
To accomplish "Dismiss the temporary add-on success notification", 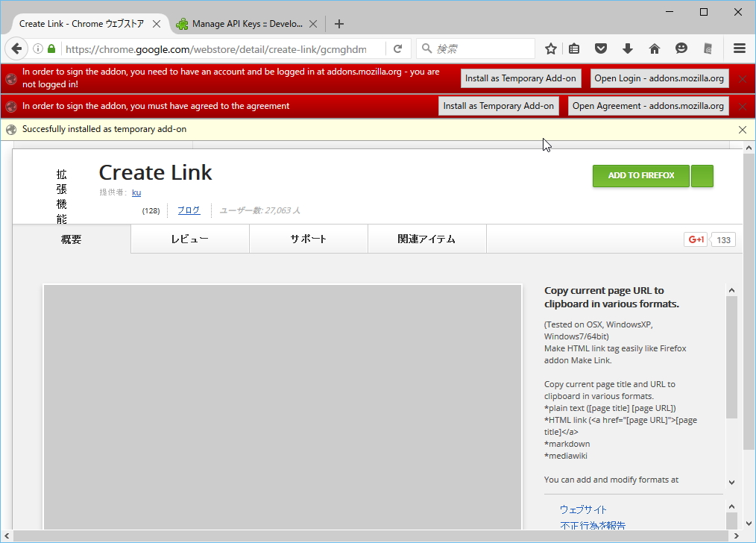I will click(743, 129).
